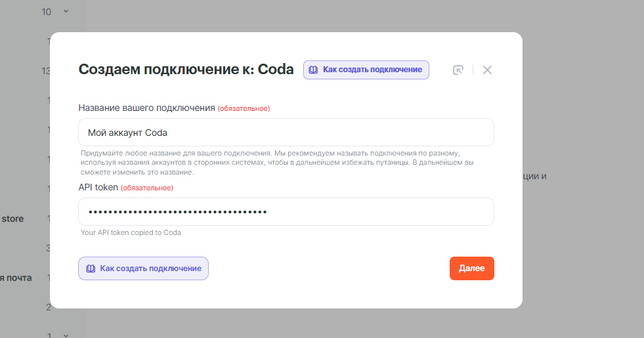Click the orange "Далее" button
This screenshot has height=338, width=644.
471,268
